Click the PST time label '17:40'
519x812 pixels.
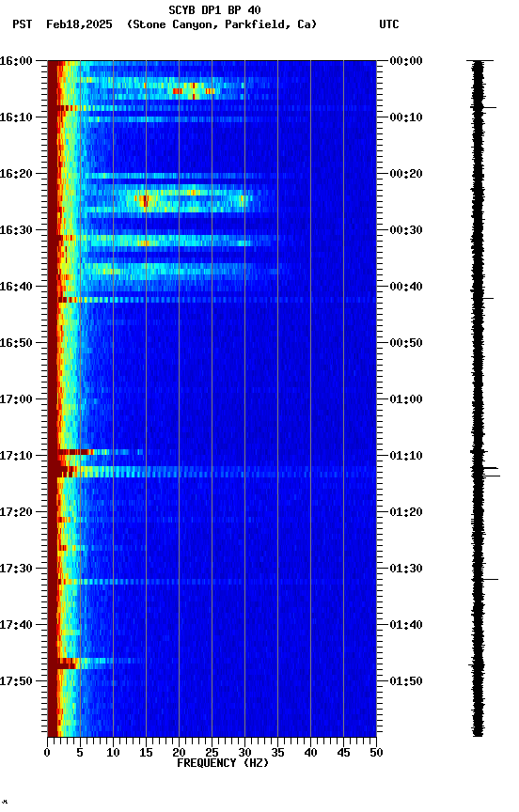click(x=16, y=625)
